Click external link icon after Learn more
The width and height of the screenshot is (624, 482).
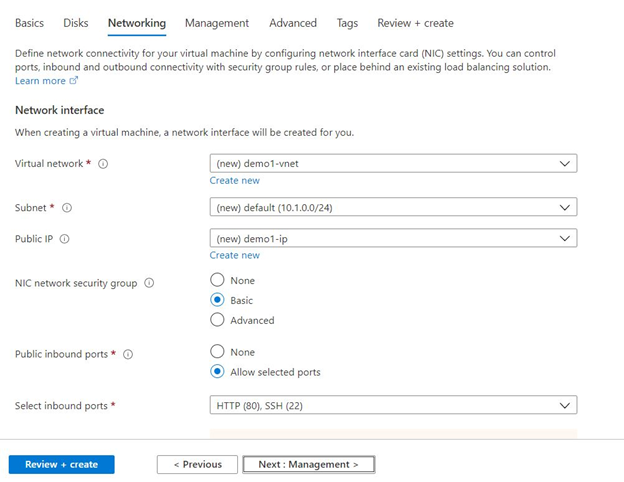[74, 81]
